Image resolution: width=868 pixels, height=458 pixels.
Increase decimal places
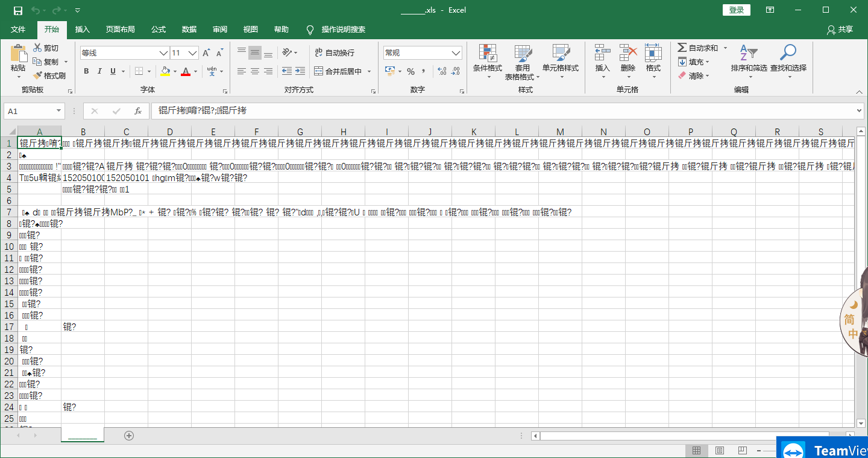pyautogui.click(x=442, y=71)
